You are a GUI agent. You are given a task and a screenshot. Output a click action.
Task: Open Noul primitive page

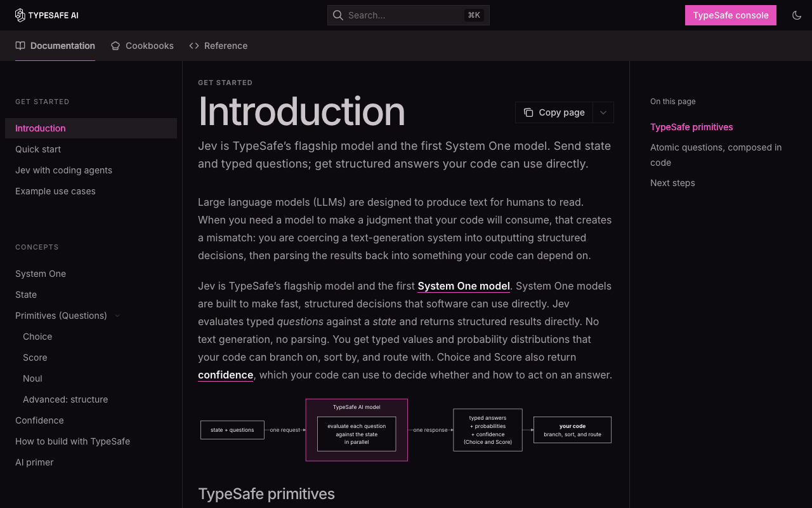pyautogui.click(x=32, y=378)
